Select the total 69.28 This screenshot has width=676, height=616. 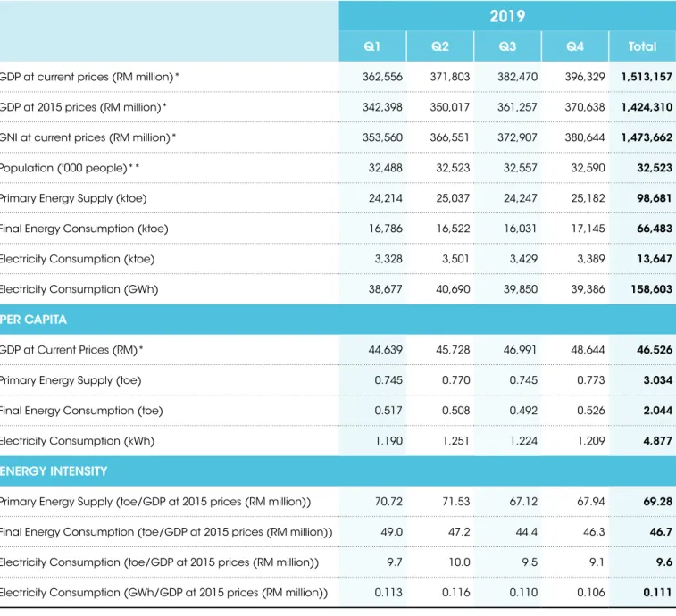(658, 502)
